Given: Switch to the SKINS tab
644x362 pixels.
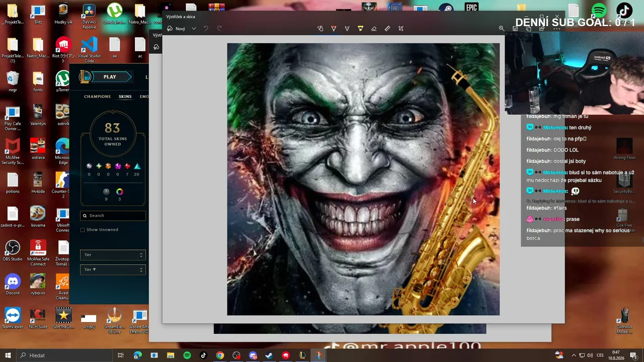Looking at the screenshot, I should tap(125, 97).
